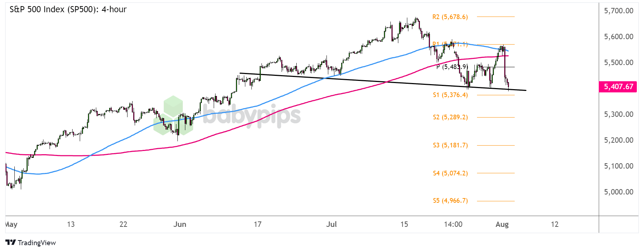Click the S&P 500 Index chart title
The image size is (644, 252).
[x=68, y=9]
